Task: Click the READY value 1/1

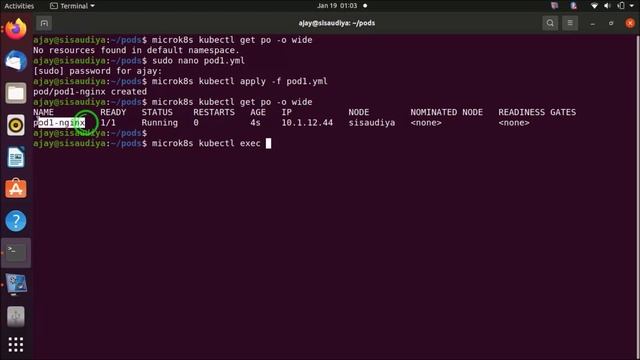Action: (108, 122)
